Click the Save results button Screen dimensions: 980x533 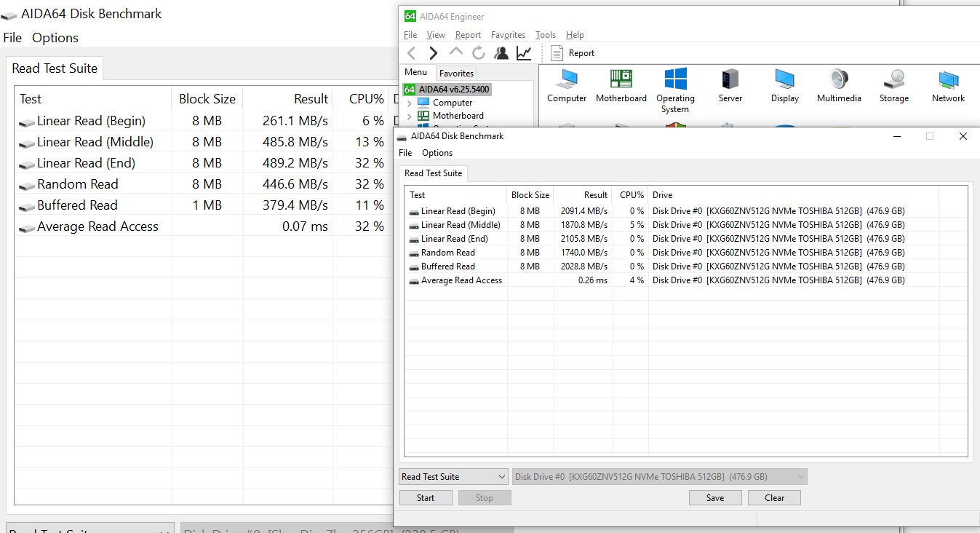(x=715, y=498)
